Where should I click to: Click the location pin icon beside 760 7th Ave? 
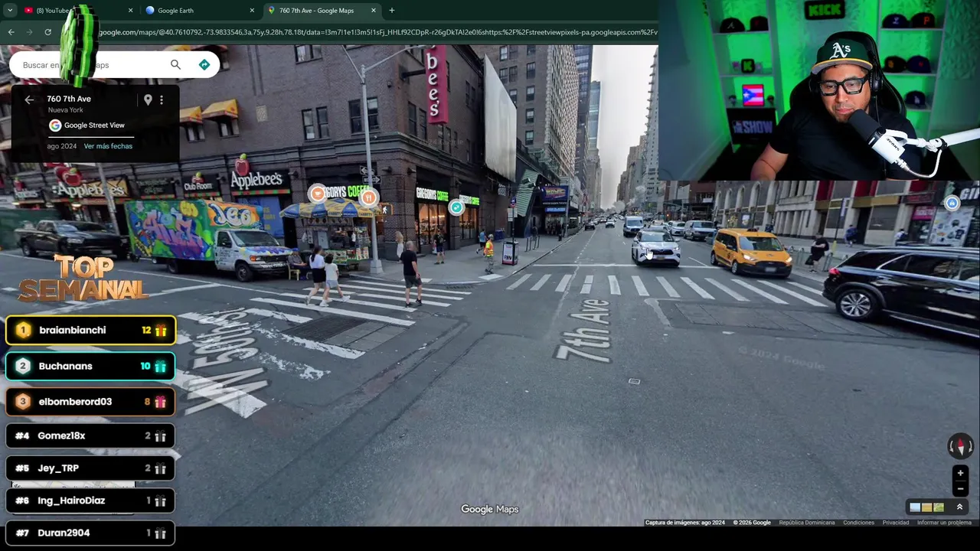[148, 99]
